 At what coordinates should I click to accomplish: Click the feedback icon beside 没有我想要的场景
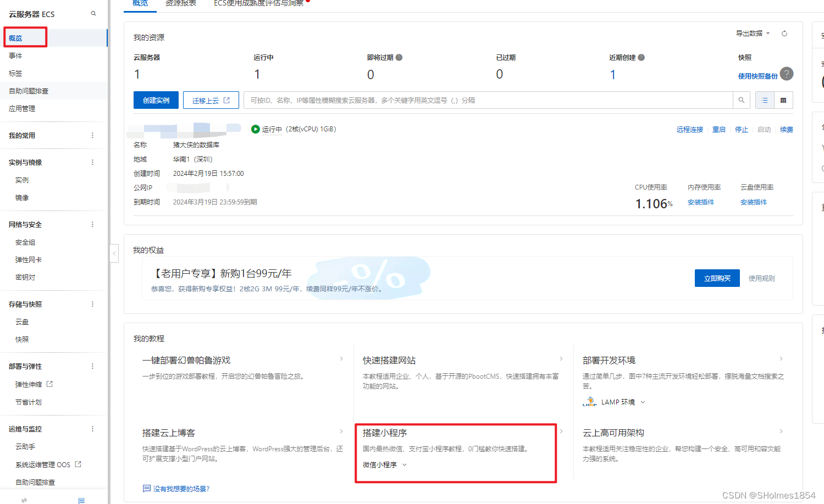click(146, 488)
